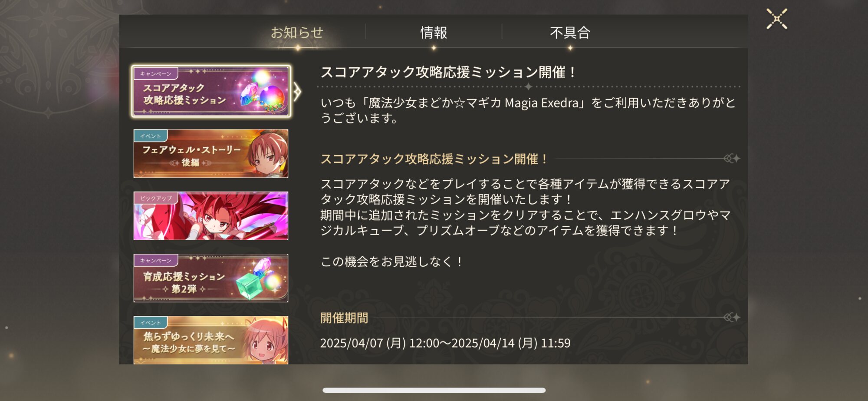Click the event period date text

click(445, 343)
